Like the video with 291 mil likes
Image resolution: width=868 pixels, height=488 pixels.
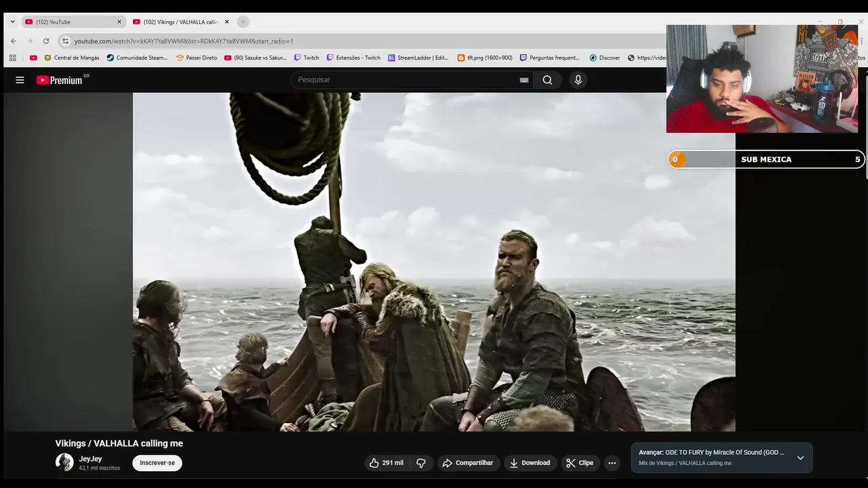tap(386, 463)
